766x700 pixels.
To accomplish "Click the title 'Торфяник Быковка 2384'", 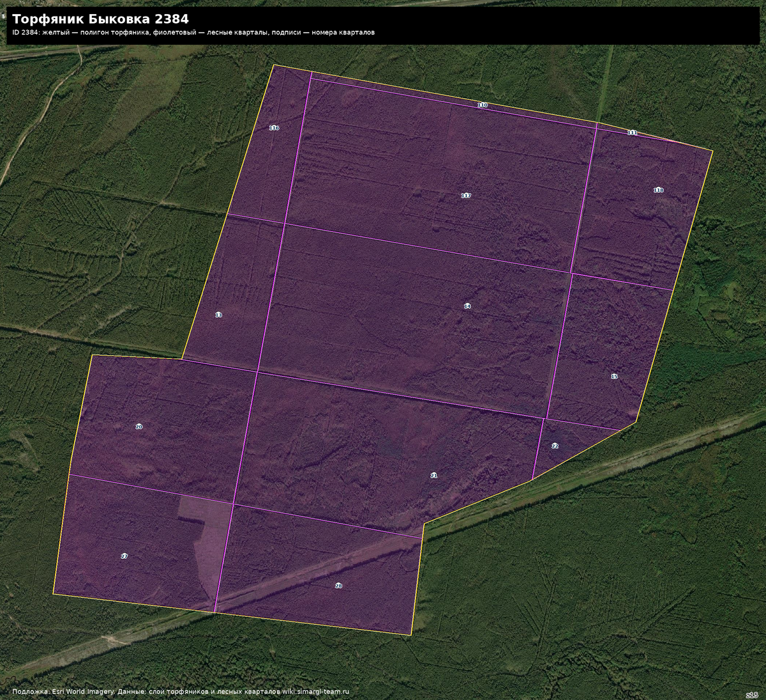I will tap(100, 19).
